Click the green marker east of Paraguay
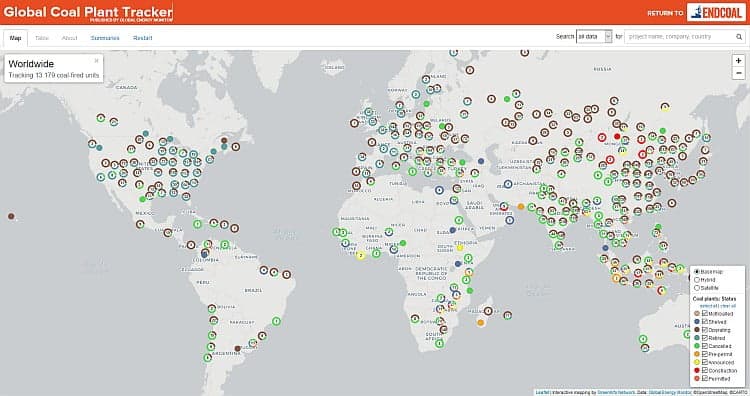 point(276,321)
